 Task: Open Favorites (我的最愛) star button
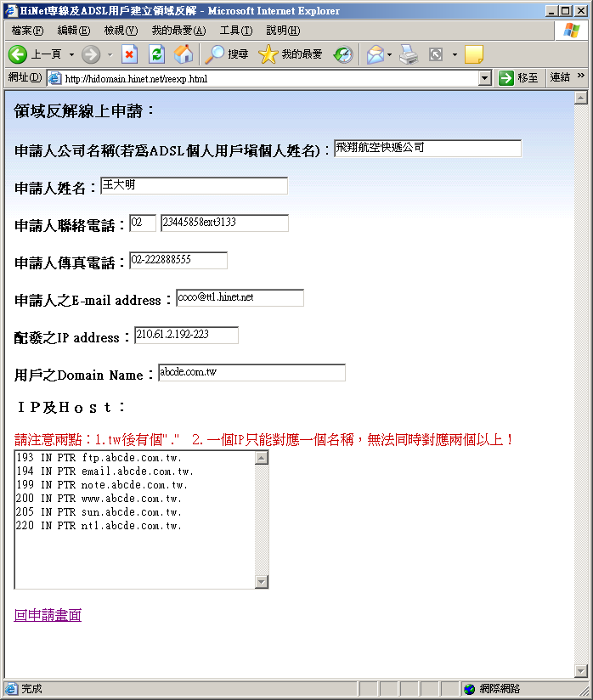pos(291,54)
